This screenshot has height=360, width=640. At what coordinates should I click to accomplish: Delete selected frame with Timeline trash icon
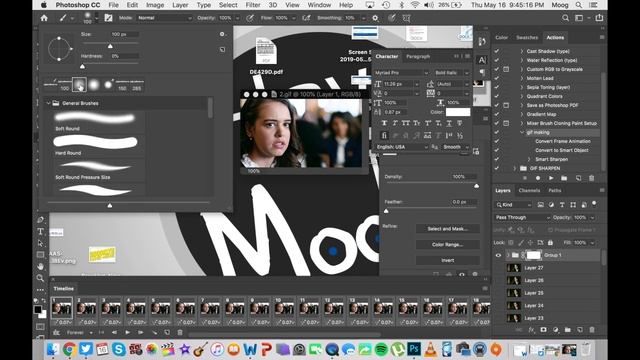click(x=180, y=333)
